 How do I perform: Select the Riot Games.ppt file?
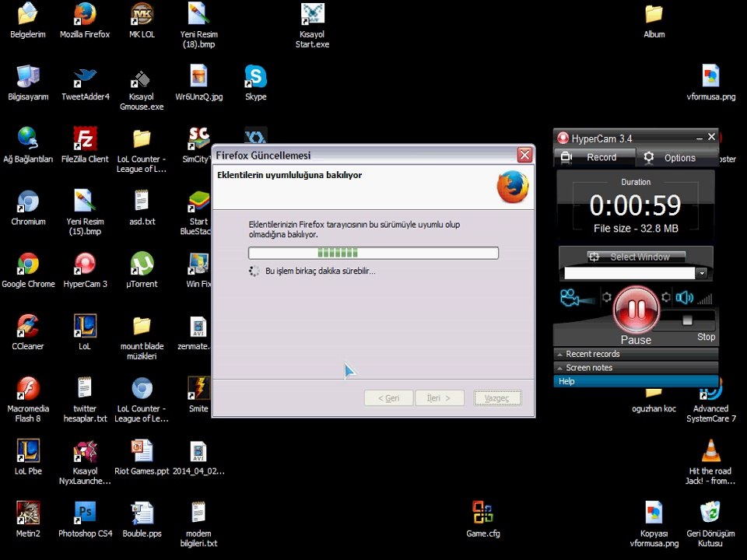[142, 450]
